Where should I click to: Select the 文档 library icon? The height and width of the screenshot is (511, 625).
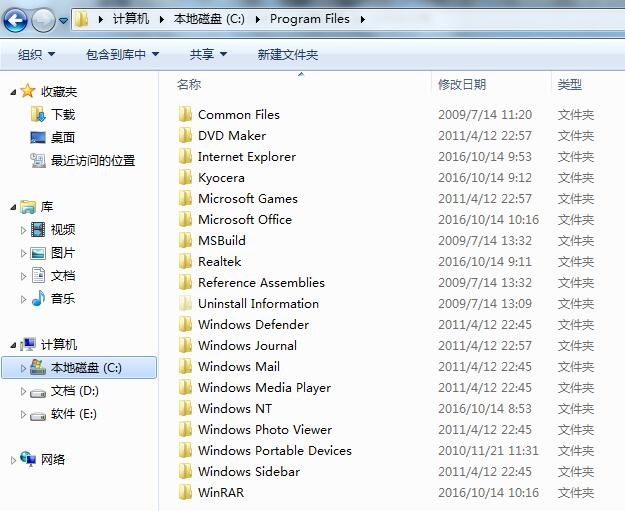click(38, 275)
